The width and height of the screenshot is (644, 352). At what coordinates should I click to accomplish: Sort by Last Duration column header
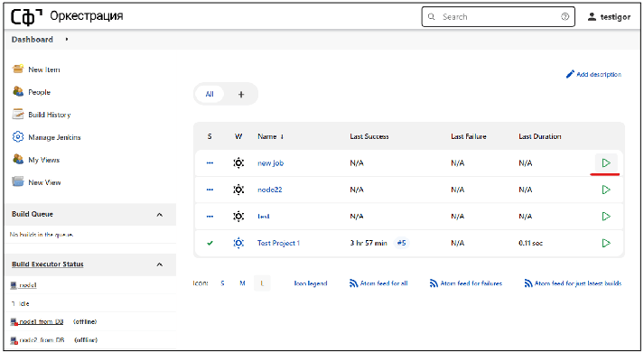click(540, 136)
